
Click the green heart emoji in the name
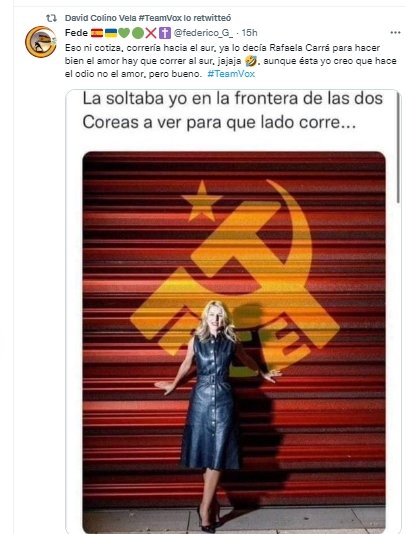(x=124, y=33)
